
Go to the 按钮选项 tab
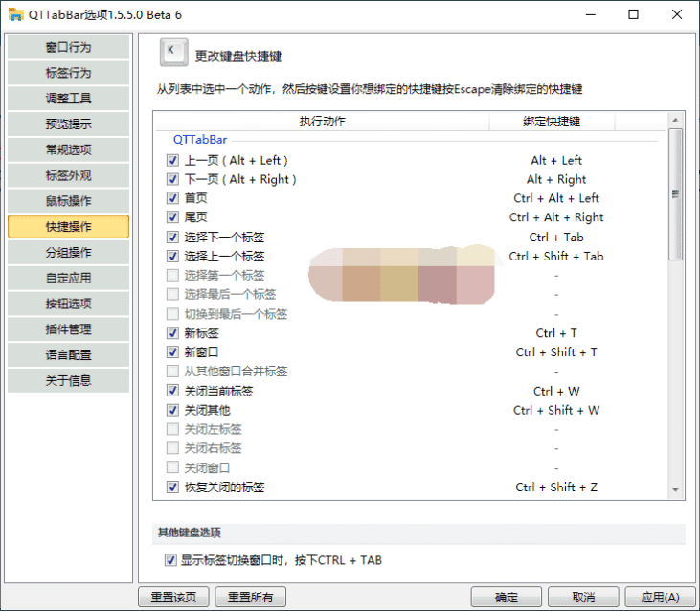tap(68, 304)
